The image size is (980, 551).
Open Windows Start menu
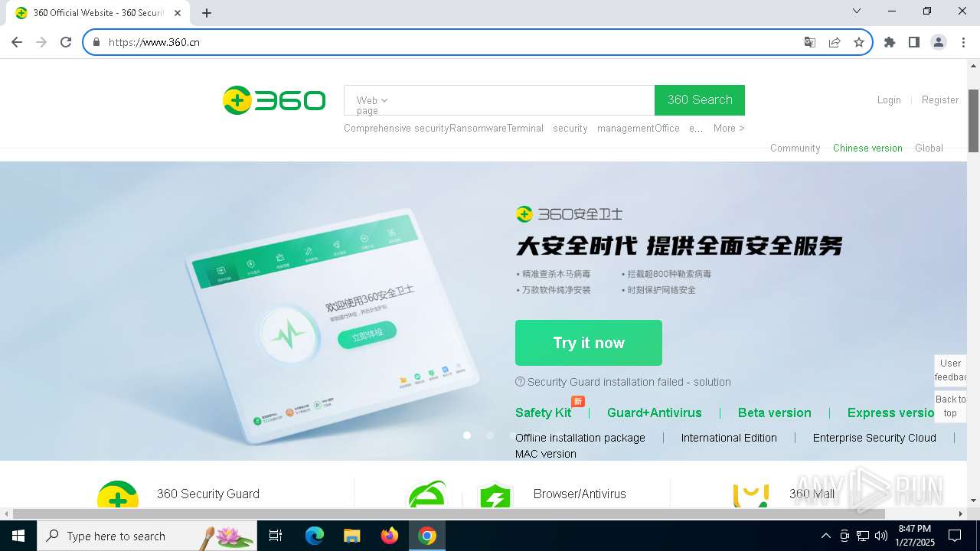pyautogui.click(x=18, y=536)
